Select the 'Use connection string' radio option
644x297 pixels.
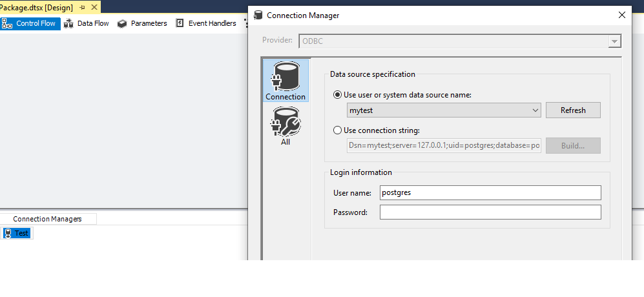(x=338, y=130)
